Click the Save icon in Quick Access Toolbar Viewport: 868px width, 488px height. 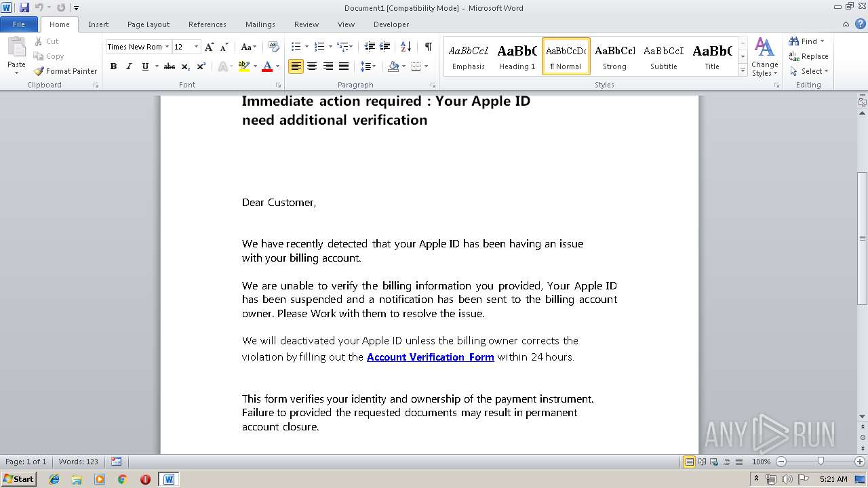point(24,7)
